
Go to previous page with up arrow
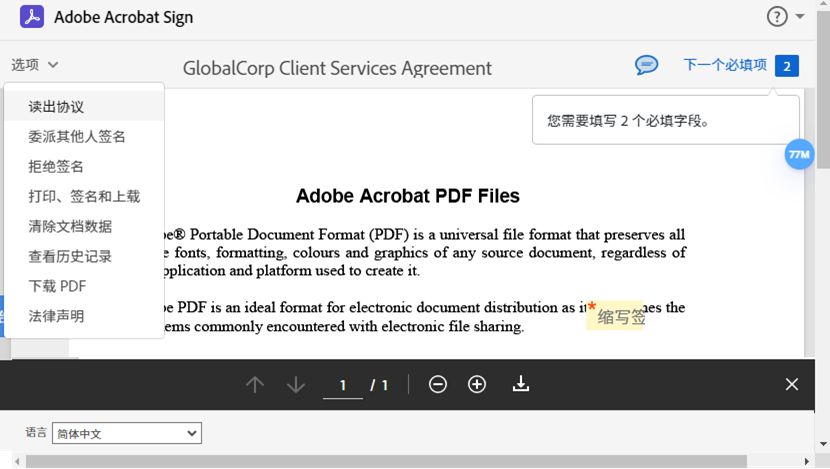[255, 384]
